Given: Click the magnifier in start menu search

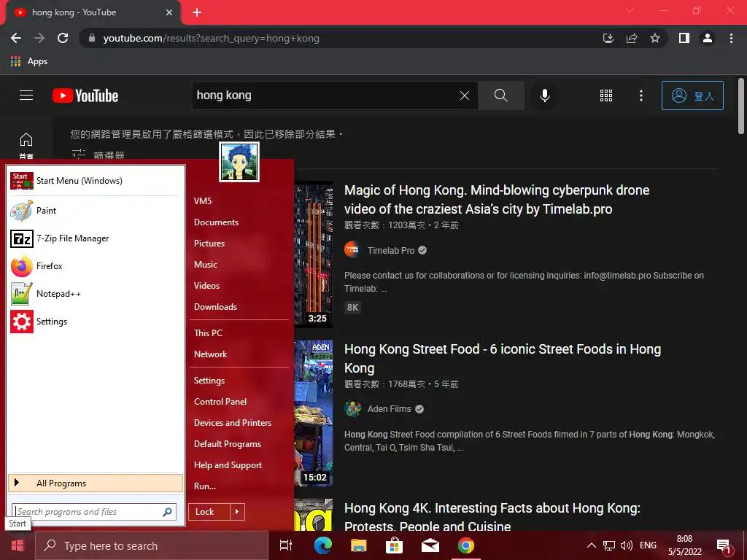Looking at the screenshot, I should pos(167,512).
